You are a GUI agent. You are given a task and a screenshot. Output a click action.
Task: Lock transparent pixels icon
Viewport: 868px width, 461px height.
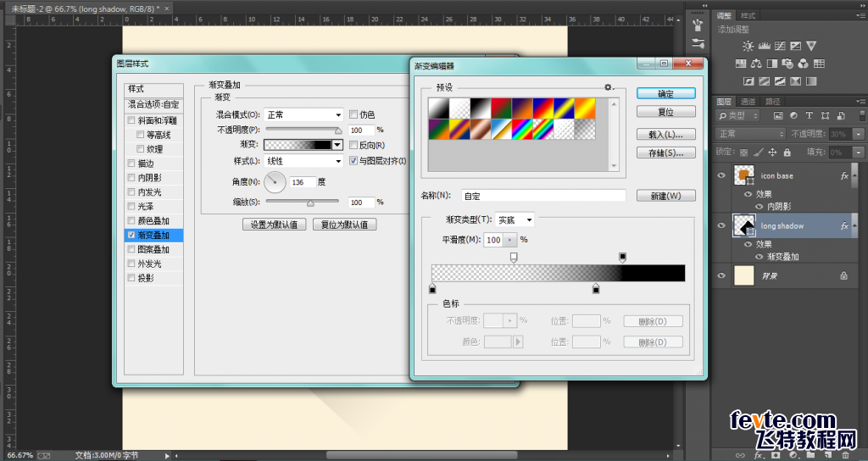pos(743,153)
